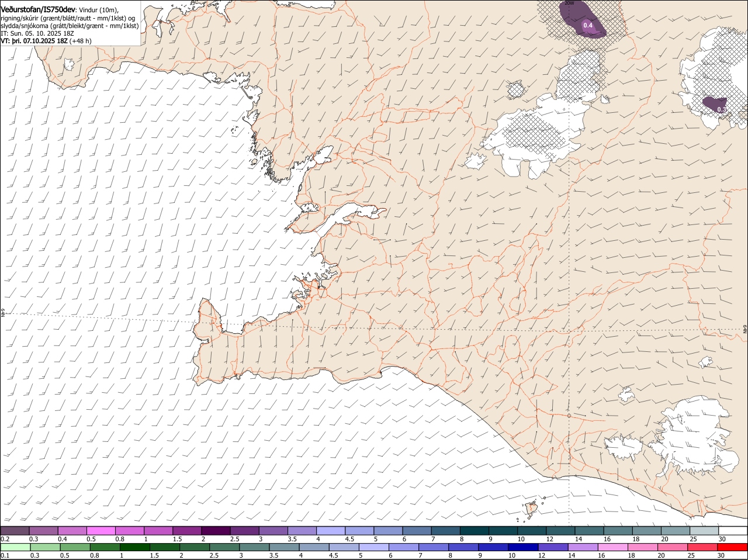Click the light grey swatch at 25 in the upper legend

pyautogui.click(x=705, y=530)
